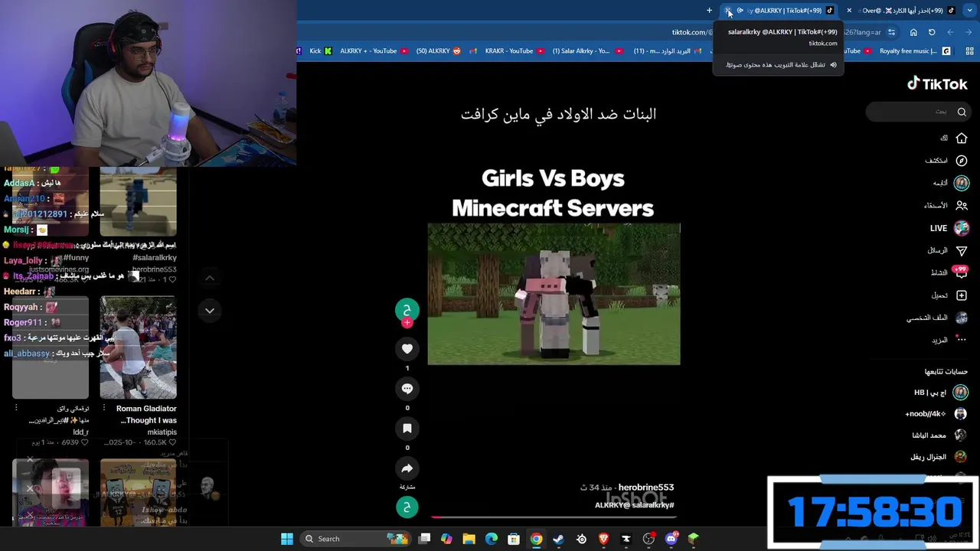Follow creator via red plus badge
This screenshot has width=980, height=551.
point(407,323)
